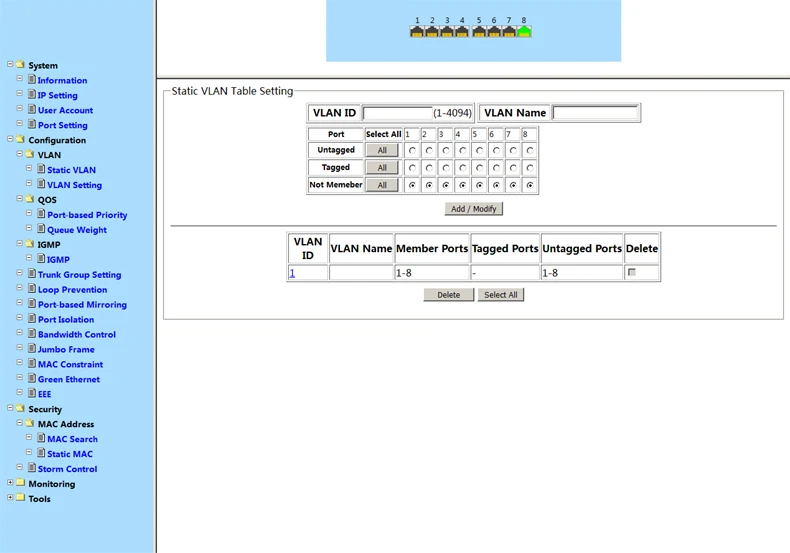Screen dimensions: 790x553
Task: Go to Port-based Priority settings
Action: click(x=87, y=215)
